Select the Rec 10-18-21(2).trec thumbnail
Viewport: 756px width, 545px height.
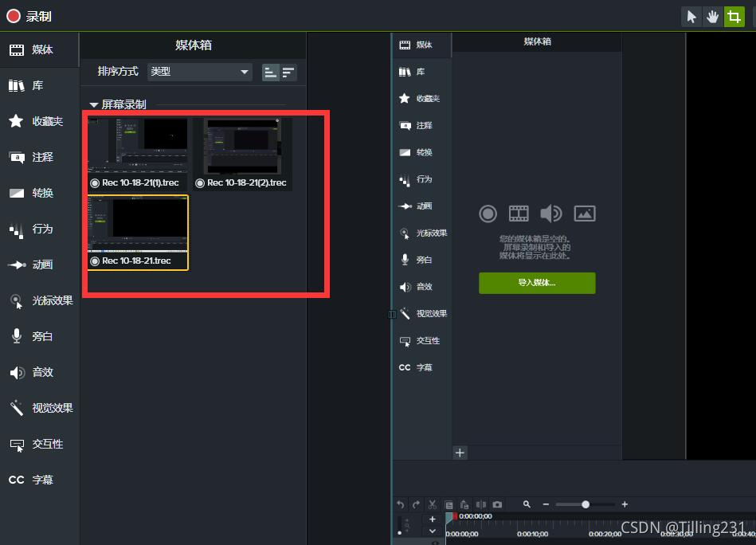click(242, 153)
